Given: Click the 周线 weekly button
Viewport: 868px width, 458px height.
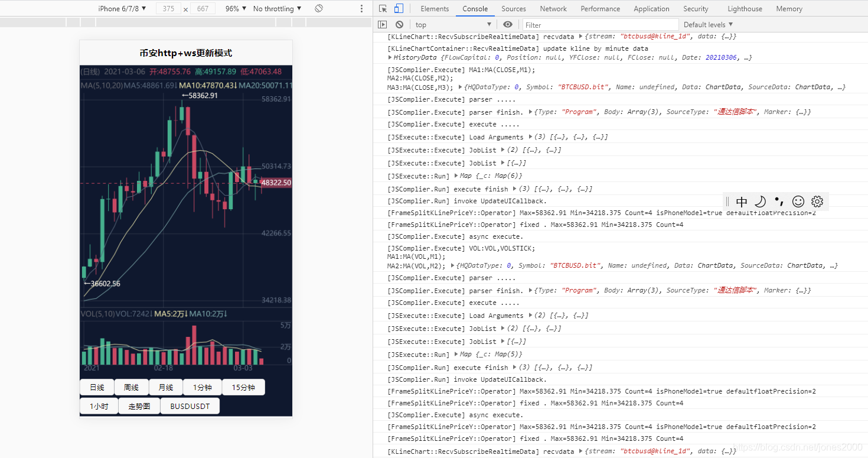Looking at the screenshot, I should coord(131,387).
